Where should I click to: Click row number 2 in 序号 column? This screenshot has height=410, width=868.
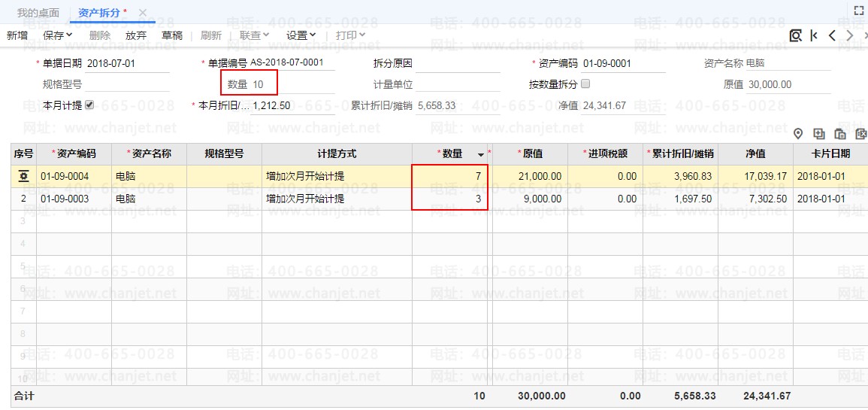click(x=23, y=199)
